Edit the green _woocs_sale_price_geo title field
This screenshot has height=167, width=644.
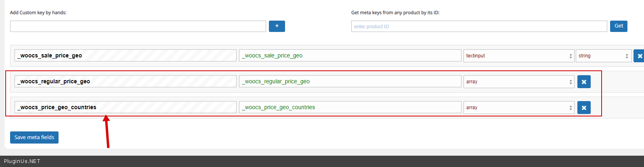pyautogui.click(x=350, y=56)
